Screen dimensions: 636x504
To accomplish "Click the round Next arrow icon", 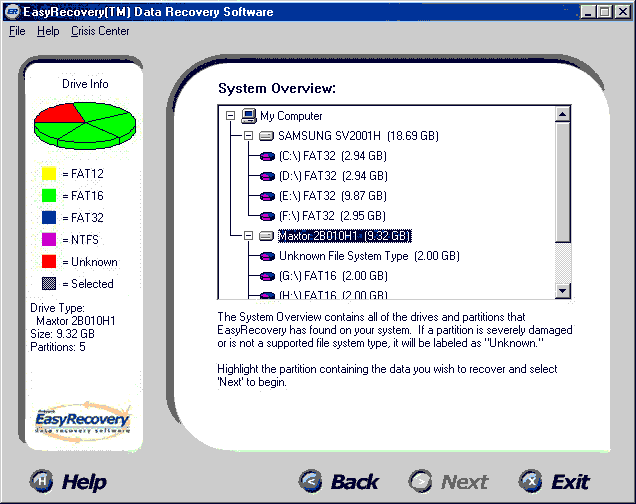I will click(421, 481).
